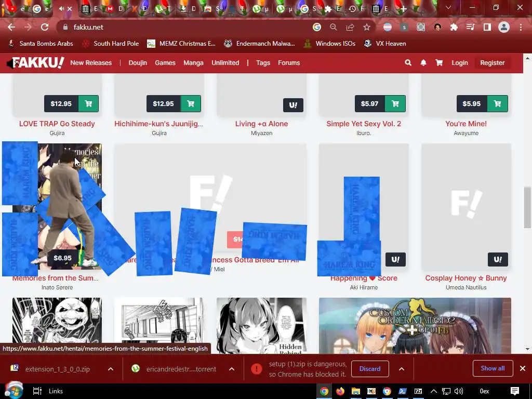Open the MEMZ Christmas E... bookmark

(181, 44)
